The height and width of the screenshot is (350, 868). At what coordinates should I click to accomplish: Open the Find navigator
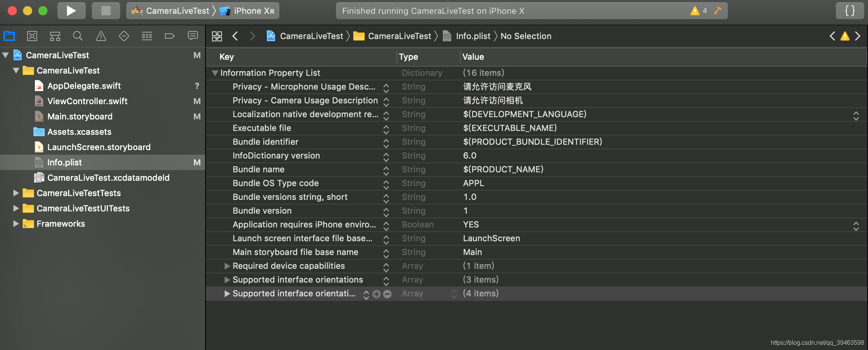[78, 36]
